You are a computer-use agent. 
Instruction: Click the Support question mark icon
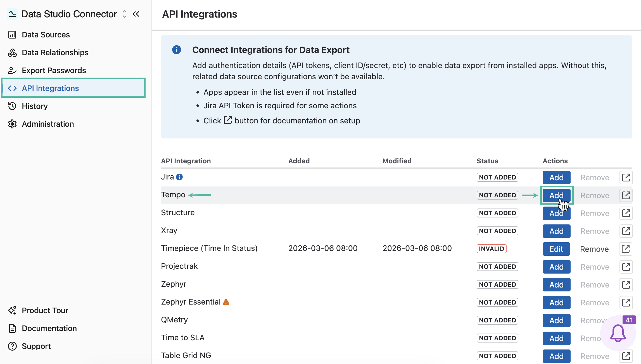click(x=12, y=346)
